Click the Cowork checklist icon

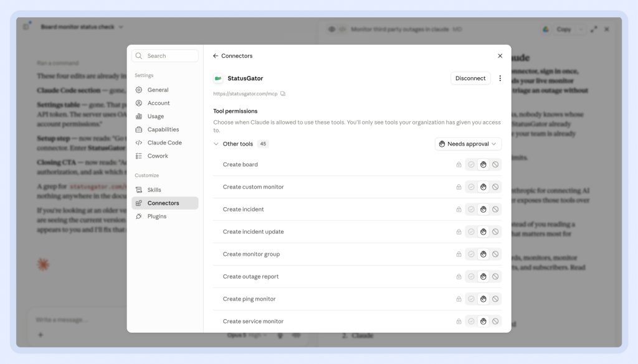pyautogui.click(x=139, y=156)
